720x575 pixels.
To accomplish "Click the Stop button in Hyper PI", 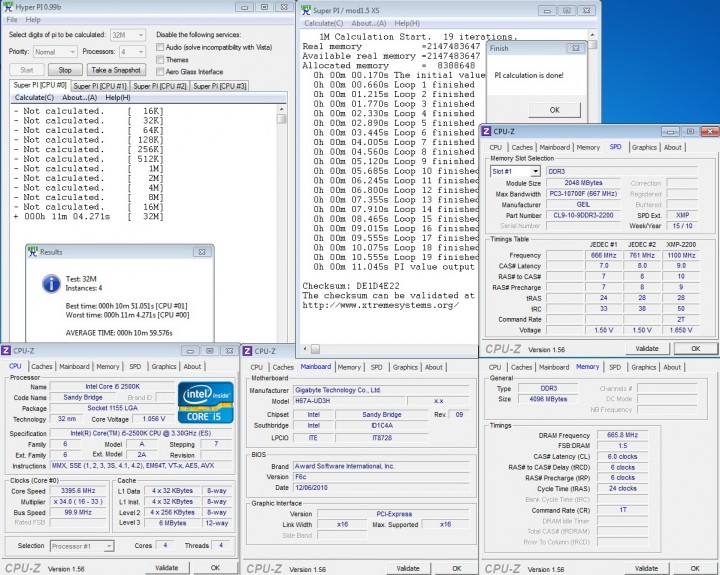I will pyautogui.click(x=65, y=70).
